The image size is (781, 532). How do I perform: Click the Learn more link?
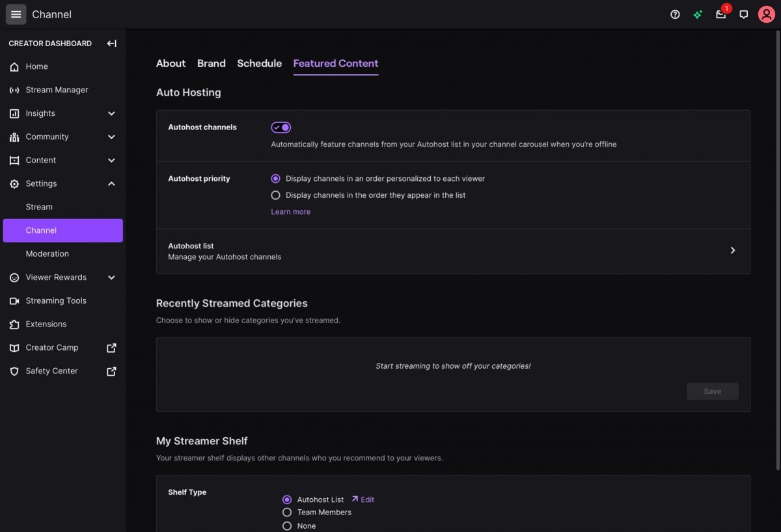pos(290,212)
